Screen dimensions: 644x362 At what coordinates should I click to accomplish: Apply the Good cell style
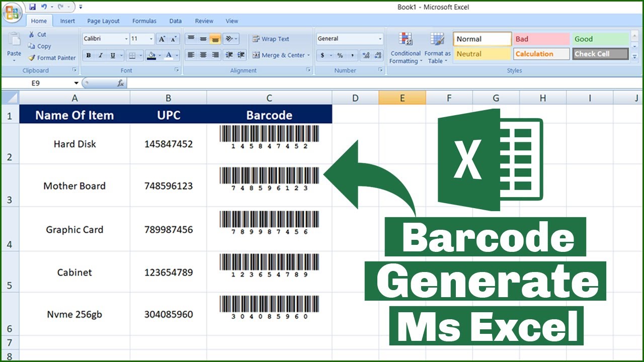coord(600,39)
